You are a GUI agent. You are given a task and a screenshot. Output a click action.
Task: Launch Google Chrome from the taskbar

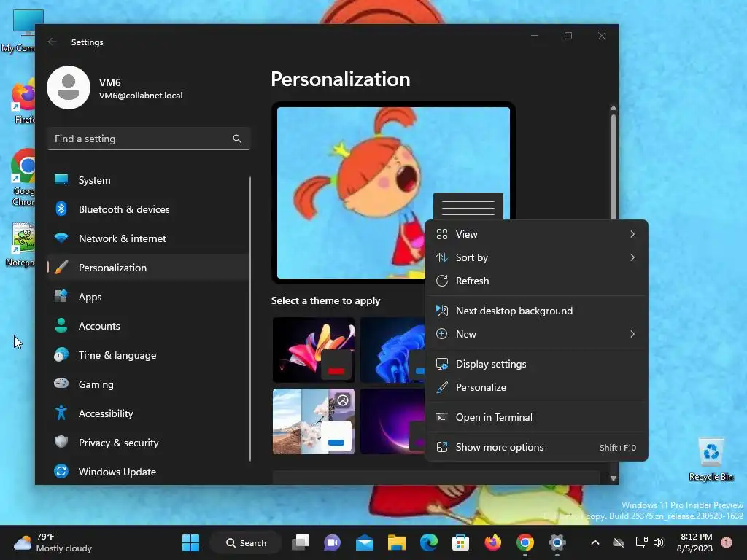tap(525, 542)
